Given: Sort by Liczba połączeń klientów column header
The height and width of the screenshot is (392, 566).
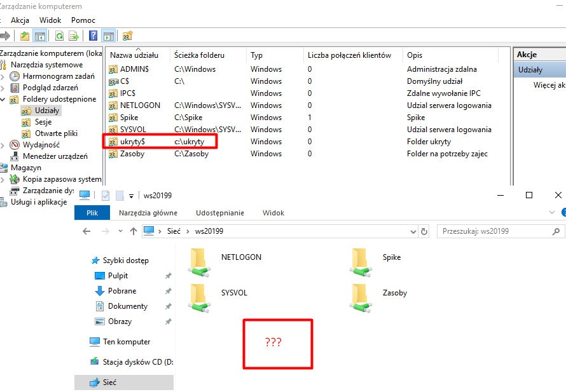Looking at the screenshot, I should pyautogui.click(x=349, y=55).
